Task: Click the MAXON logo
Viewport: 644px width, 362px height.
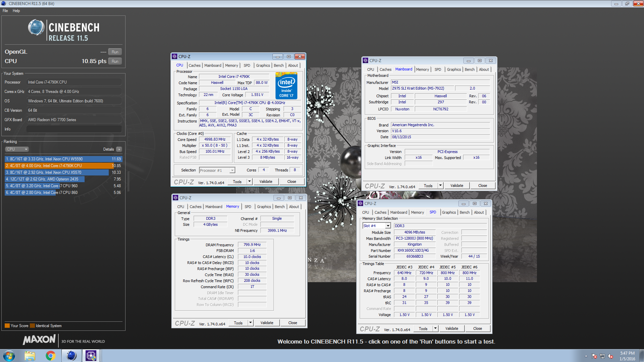Action: [39, 340]
